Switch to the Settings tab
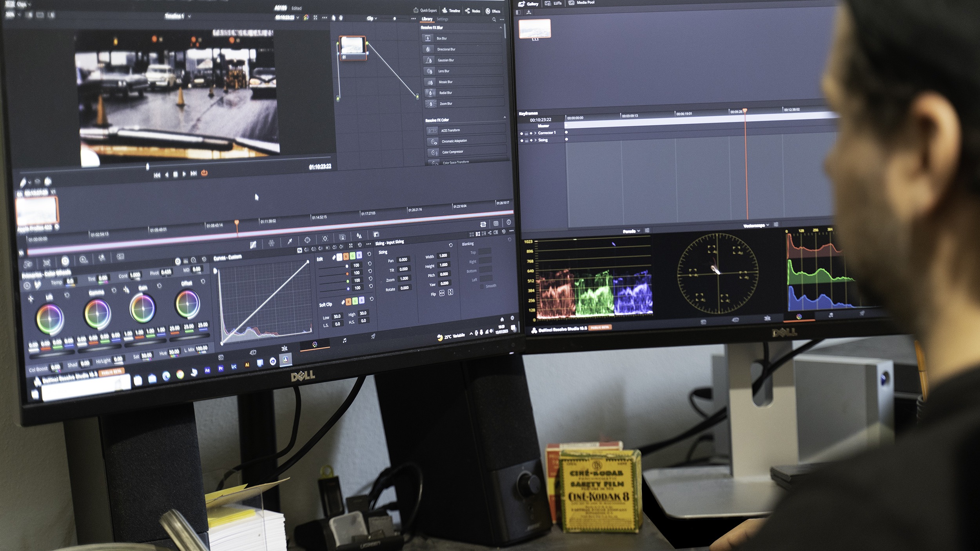This screenshot has width=980, height=551. (442, 19)
